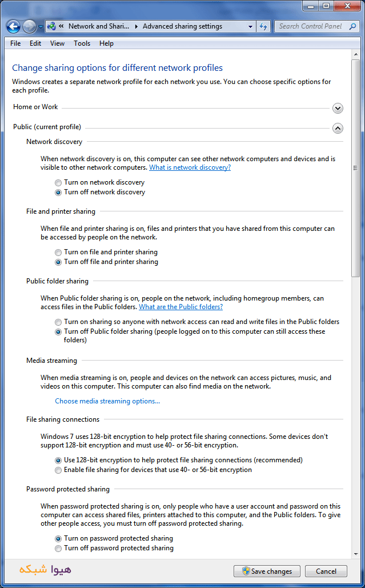Open the What is network discovery? link
The image size is (365, 588).
click(x=190, y=167)
